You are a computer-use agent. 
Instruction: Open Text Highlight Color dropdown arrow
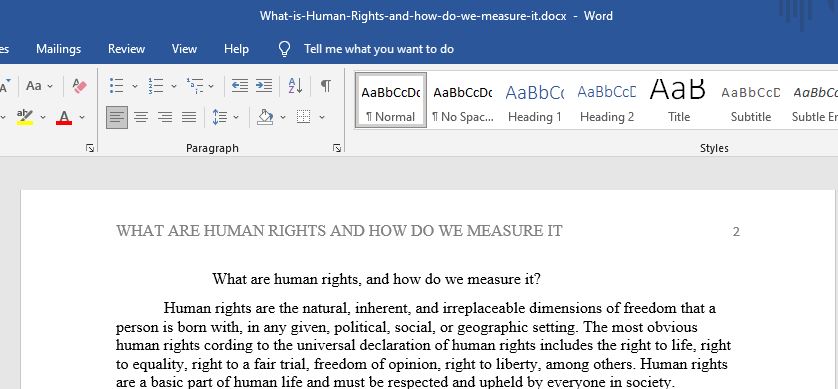tap(43, 117)
